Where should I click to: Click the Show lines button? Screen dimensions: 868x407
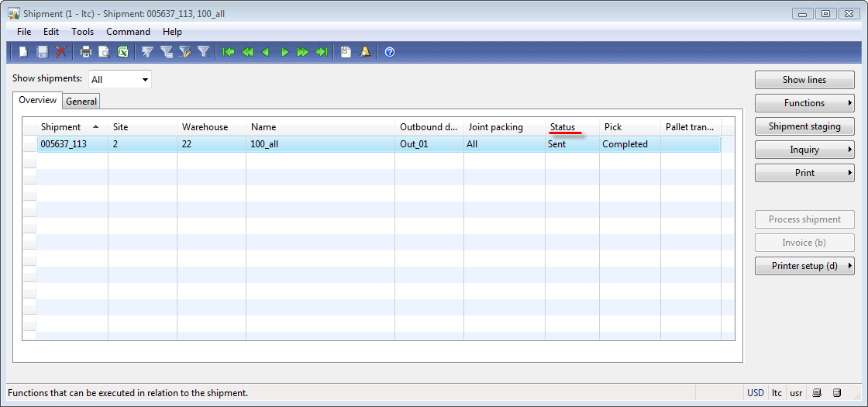tap(804, 80)
